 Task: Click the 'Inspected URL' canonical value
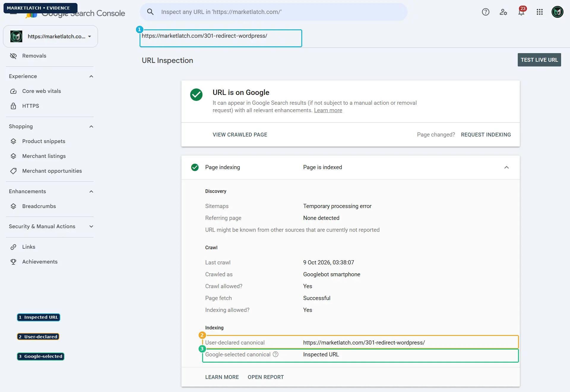(321, 355)
